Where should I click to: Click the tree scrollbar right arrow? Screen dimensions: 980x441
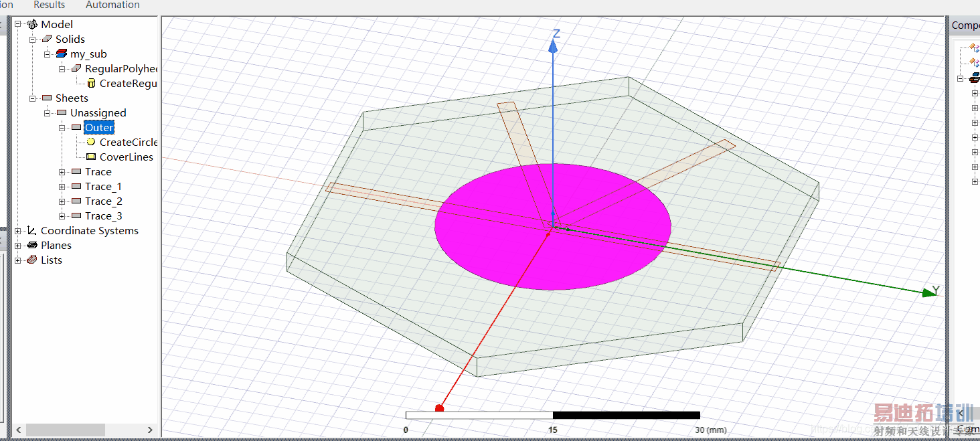click(150, 430)
